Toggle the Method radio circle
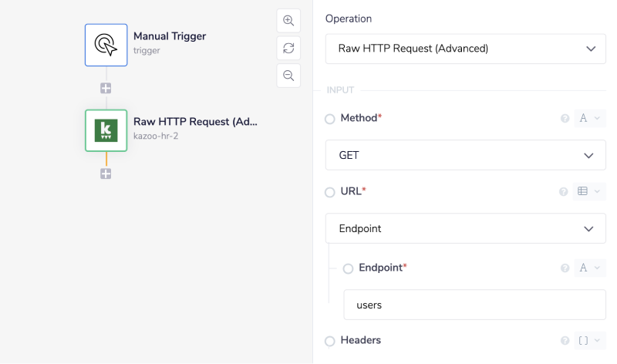This screenshot has width=617, height=364. (x=330, y=119)
